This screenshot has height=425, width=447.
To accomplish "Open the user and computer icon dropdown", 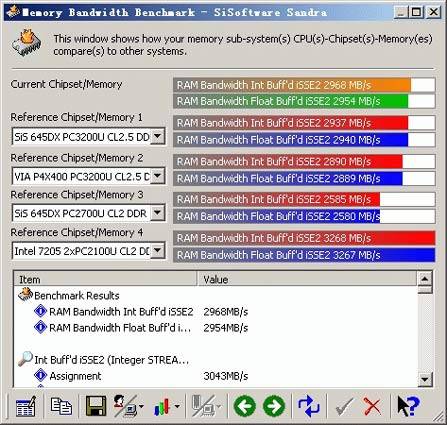I will 141,406.
